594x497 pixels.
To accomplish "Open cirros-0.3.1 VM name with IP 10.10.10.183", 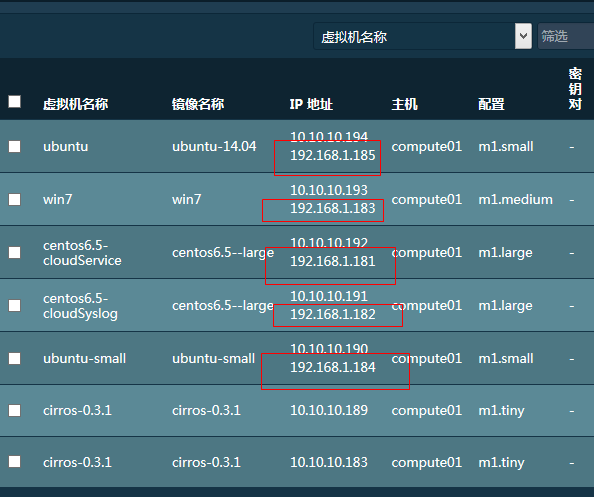I will click(x=77, y=462).
